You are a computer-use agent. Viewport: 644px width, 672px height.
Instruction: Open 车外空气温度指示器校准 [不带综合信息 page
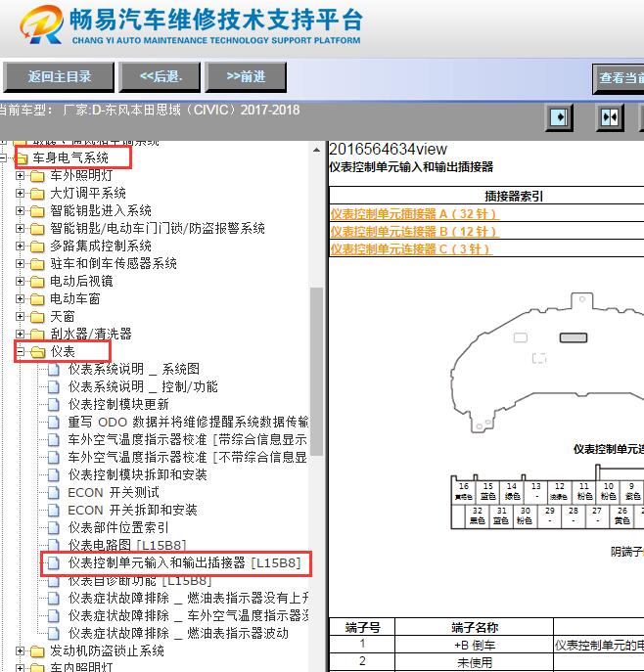click(x=187, y=457)
